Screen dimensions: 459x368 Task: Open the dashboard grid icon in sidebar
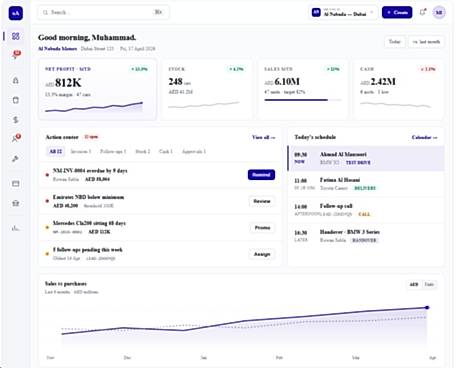16,36
